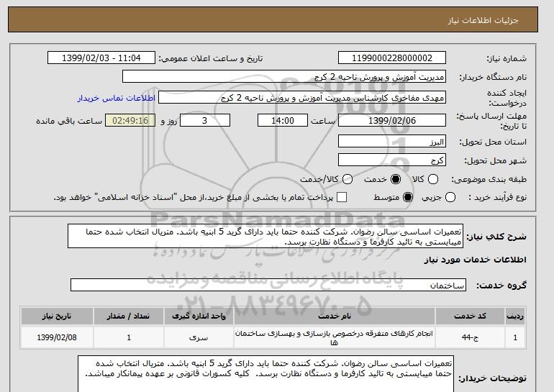This screenshot has height=392, width=554.
Task: Click the section heading اطلاعات خدمات مورد نیاز
Action: point(475,260)
